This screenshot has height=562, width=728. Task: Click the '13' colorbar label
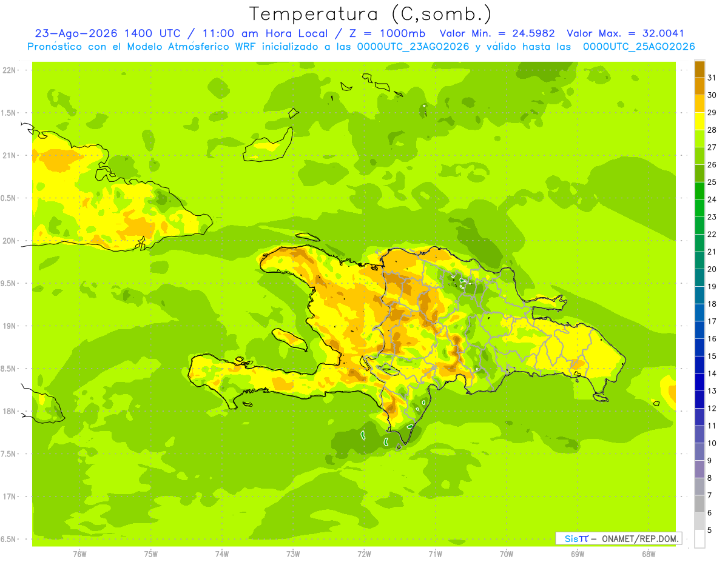[x=712, y=391]
